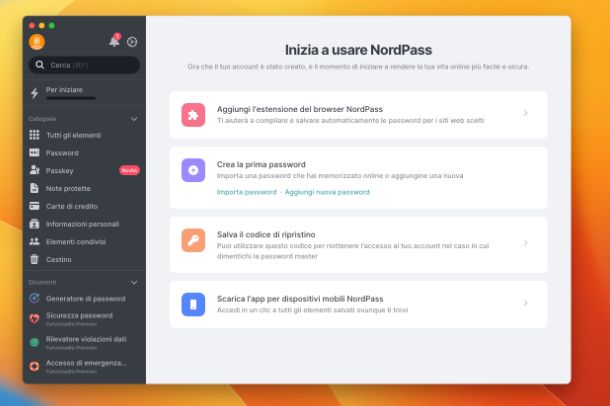Click the red Novità badge
Viewport: 610px width, 406px height.
point(129,170)
